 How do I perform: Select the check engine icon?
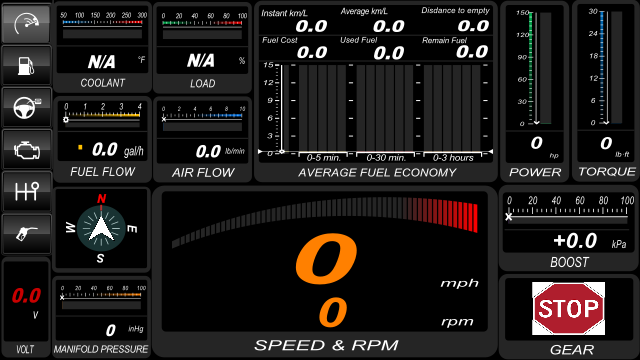27,149
